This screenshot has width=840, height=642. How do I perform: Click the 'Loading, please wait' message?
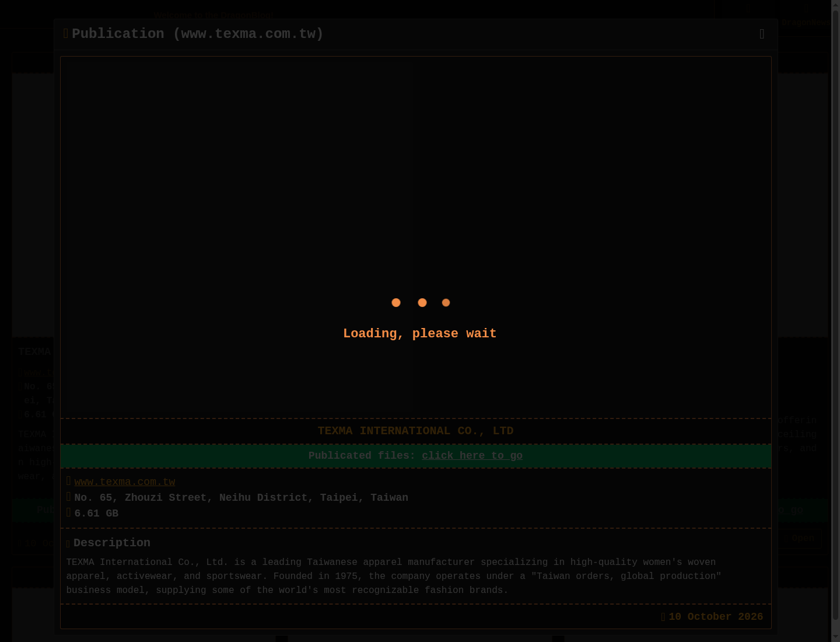[420, 333]
